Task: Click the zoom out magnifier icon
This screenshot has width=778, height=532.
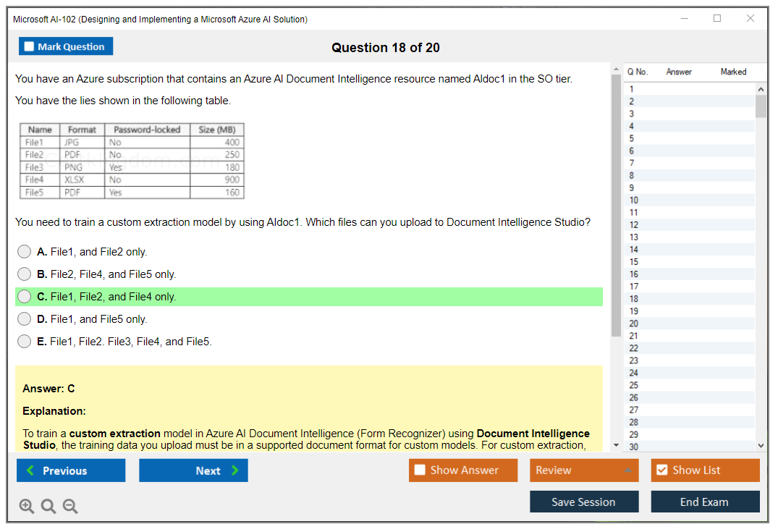Action: click(x=70, y=506)
